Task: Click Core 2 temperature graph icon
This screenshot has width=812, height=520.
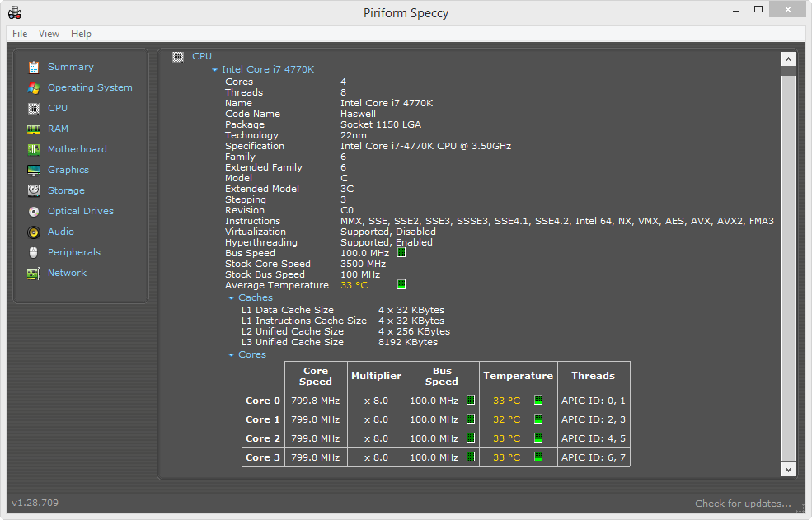Action: [538, 438]
